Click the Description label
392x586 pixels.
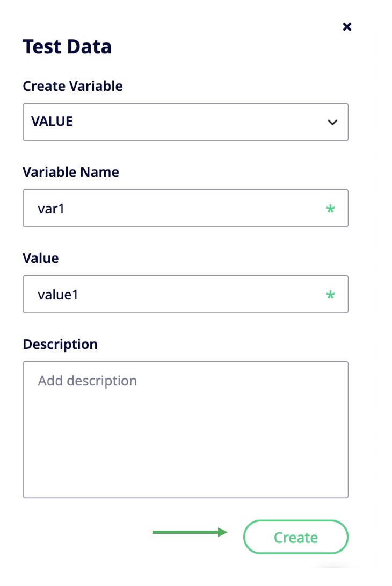(x=60, y=345)
